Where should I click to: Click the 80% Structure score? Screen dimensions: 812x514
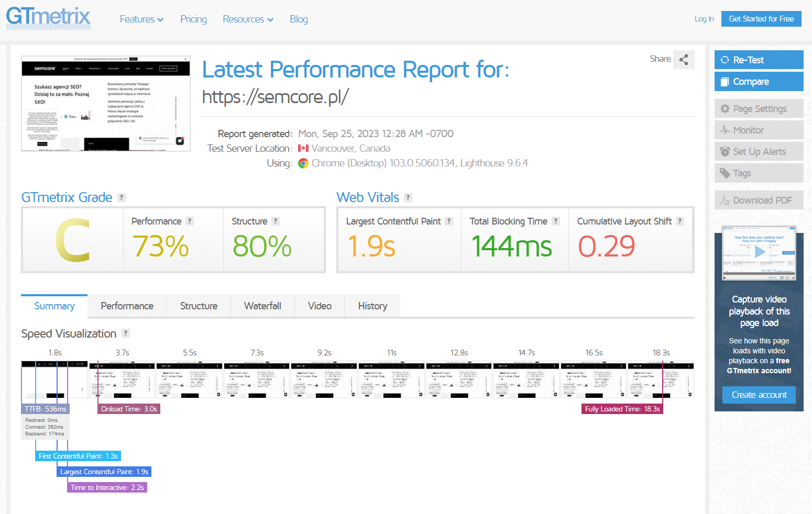pos(262,246)
